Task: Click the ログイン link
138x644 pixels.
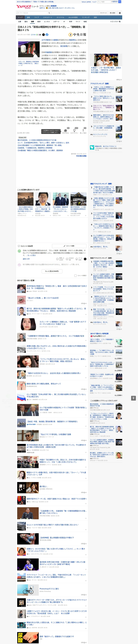Action: (42, 8)
